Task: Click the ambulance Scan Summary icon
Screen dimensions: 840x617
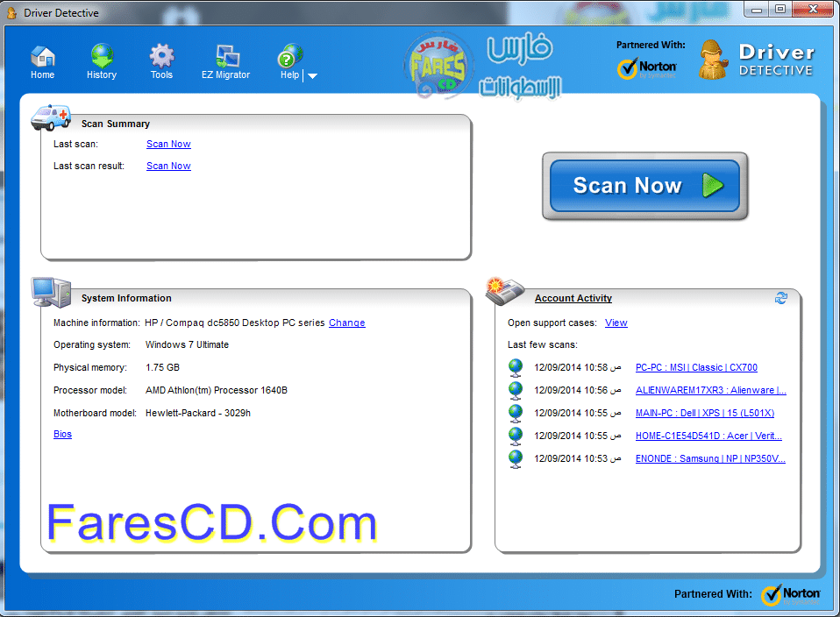Action: pos(51,117)
